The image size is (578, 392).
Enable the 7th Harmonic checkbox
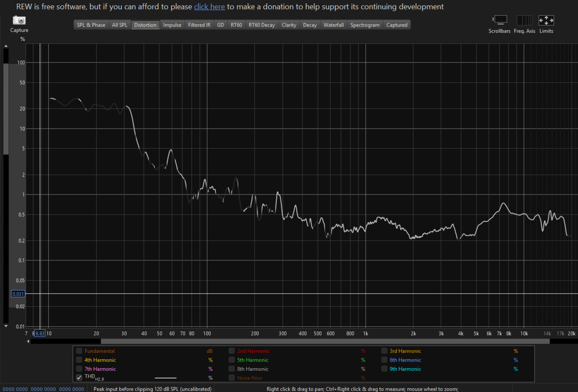79,369
